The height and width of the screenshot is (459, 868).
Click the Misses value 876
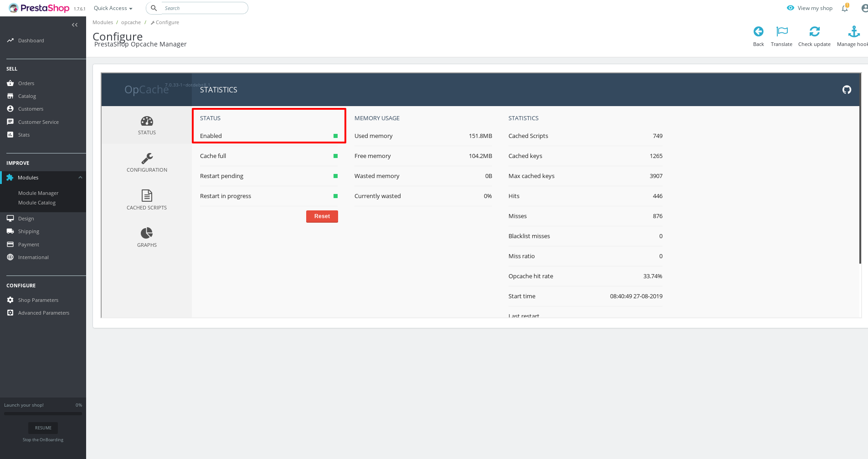point(657,216)
